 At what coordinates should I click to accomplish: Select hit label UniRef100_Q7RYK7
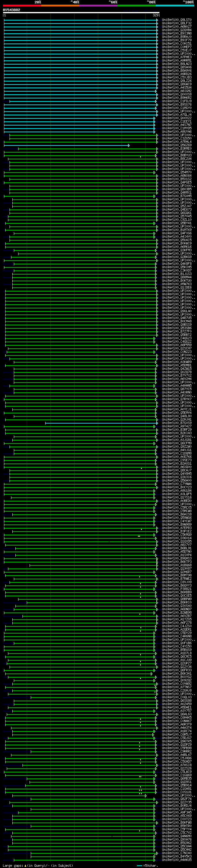pyautogui.click(x=177, y=399)
